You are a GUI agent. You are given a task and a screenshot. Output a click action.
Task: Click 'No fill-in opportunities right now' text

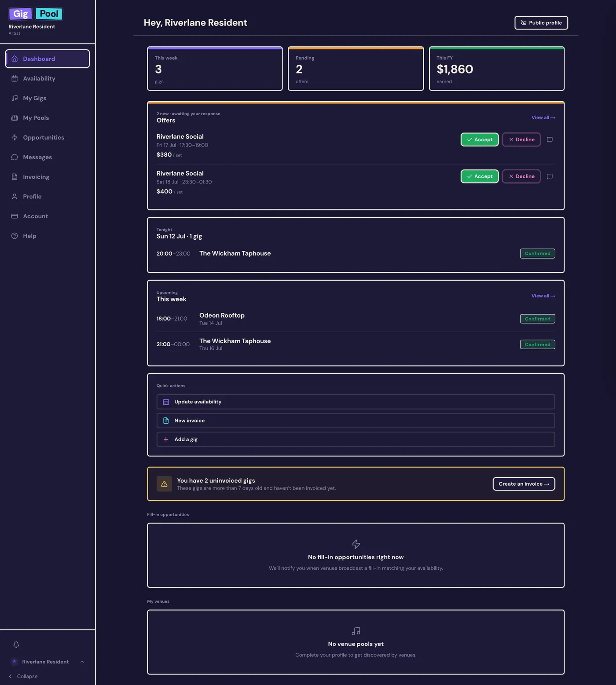(x=356, y=557)
